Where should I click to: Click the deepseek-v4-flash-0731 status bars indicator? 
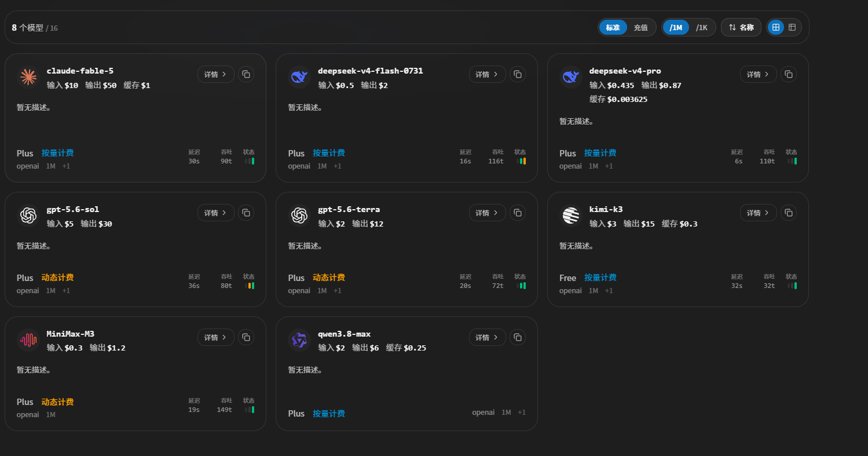(x=521, y=161)
